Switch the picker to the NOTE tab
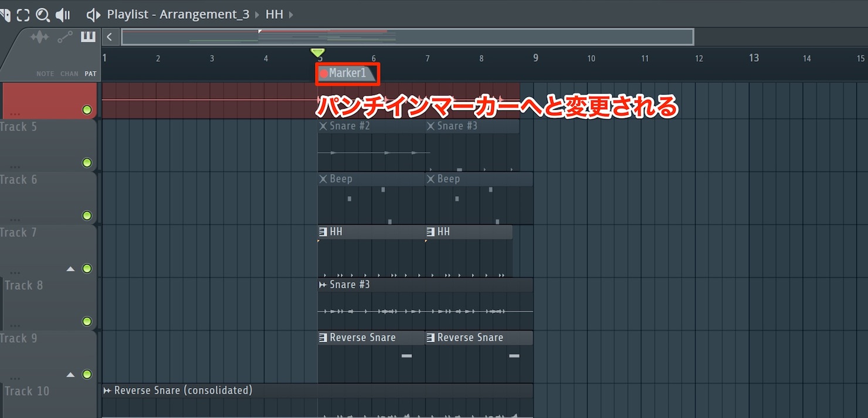The image size is (868, 418). click(x=45, y=74)
